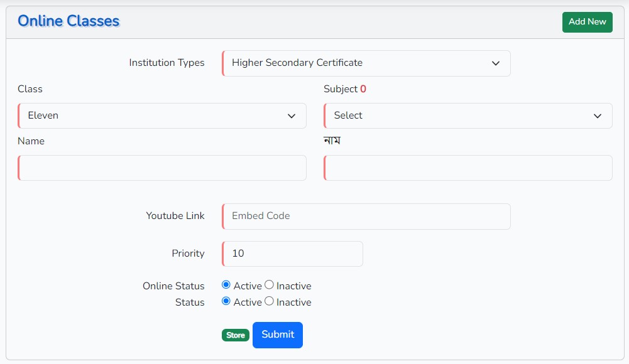Expand the Class dropdown showing Eleven

[162, 116]
